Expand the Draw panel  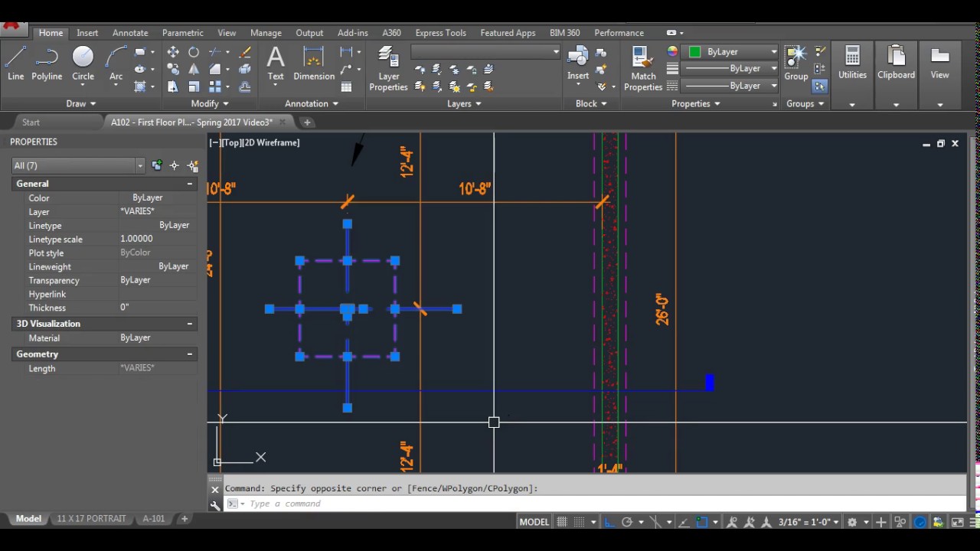81,103
